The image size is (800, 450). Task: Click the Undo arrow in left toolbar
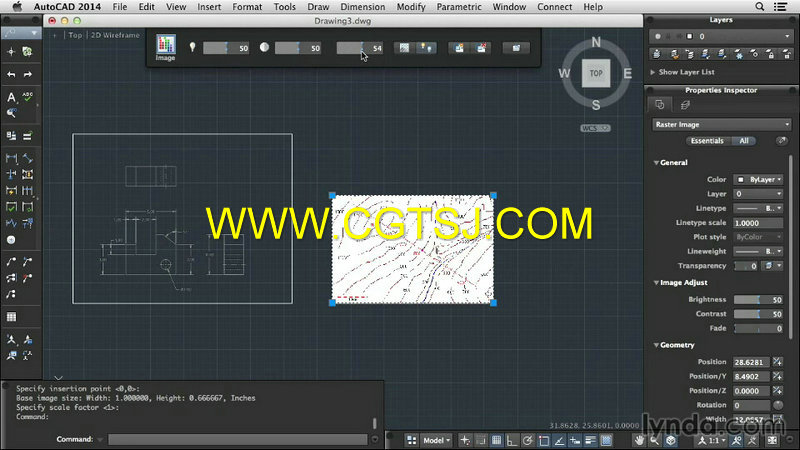point(11,74)
